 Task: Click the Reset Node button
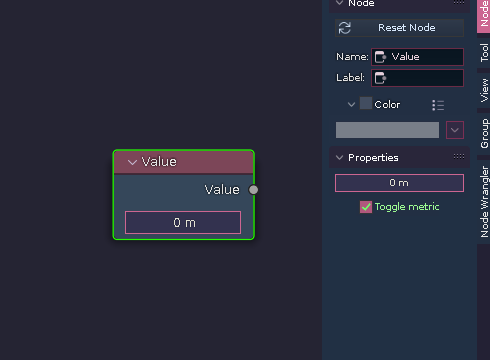[x=399, y=28]
